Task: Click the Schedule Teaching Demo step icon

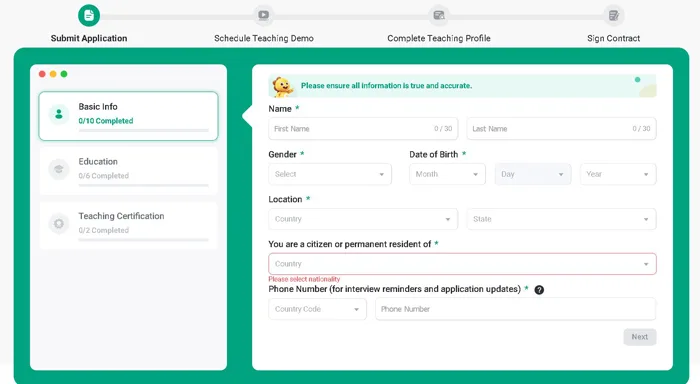Action: (264, 15)
